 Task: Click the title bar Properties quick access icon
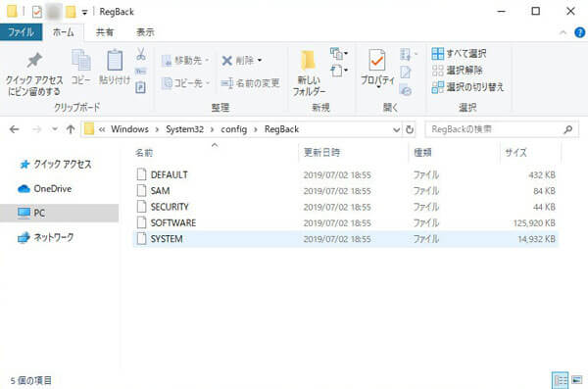pyautogui.click(x=37, y=12)
